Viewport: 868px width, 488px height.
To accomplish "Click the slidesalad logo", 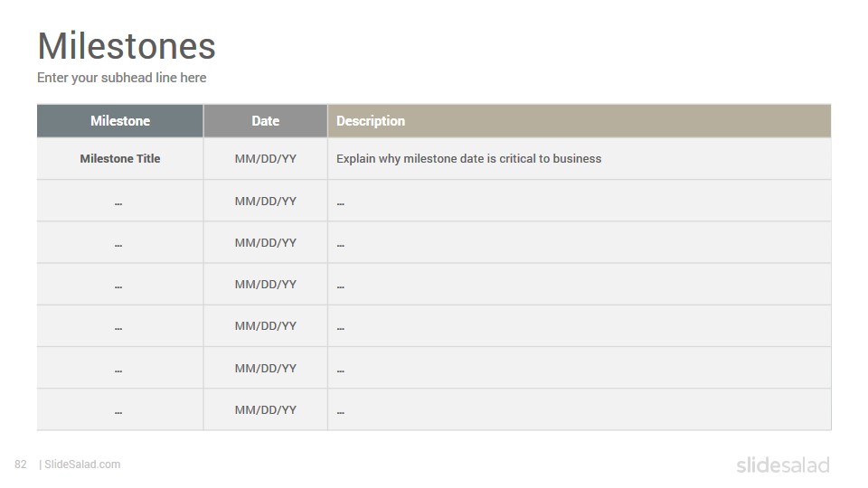I will pos(783,465).
